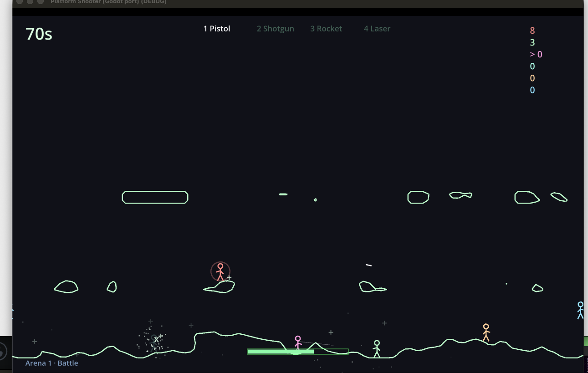Target the red circled stick figure enemy
This screenshot has width=588, height=373.
(x=220, y=271)
